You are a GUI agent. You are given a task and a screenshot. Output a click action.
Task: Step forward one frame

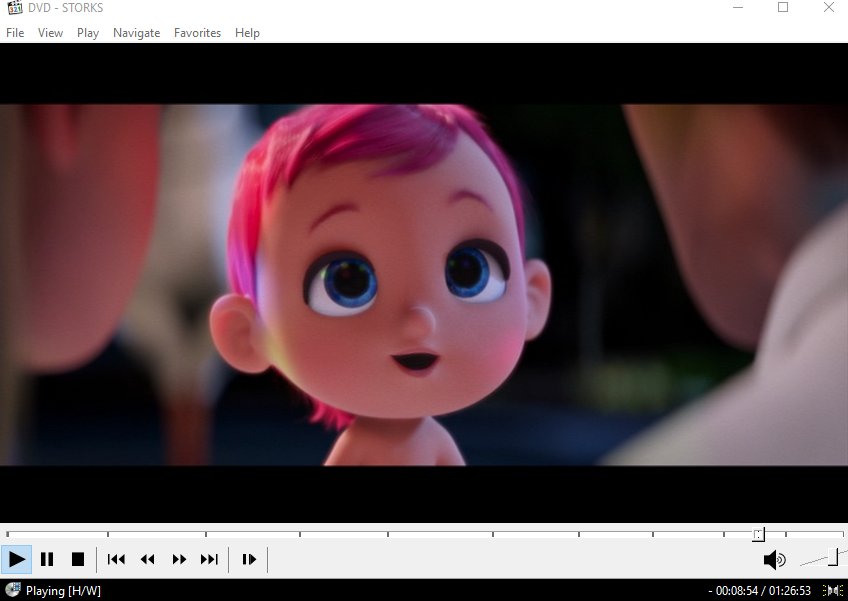click(249, 559)
